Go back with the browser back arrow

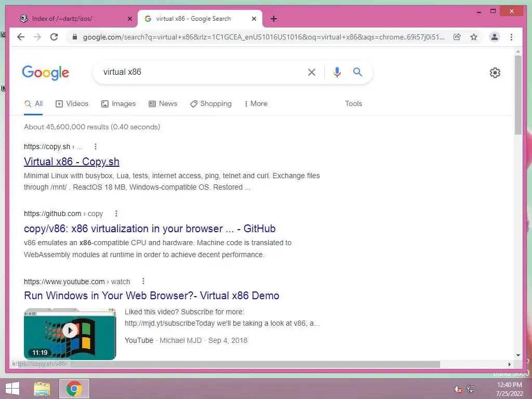click(x=21, y=37)
